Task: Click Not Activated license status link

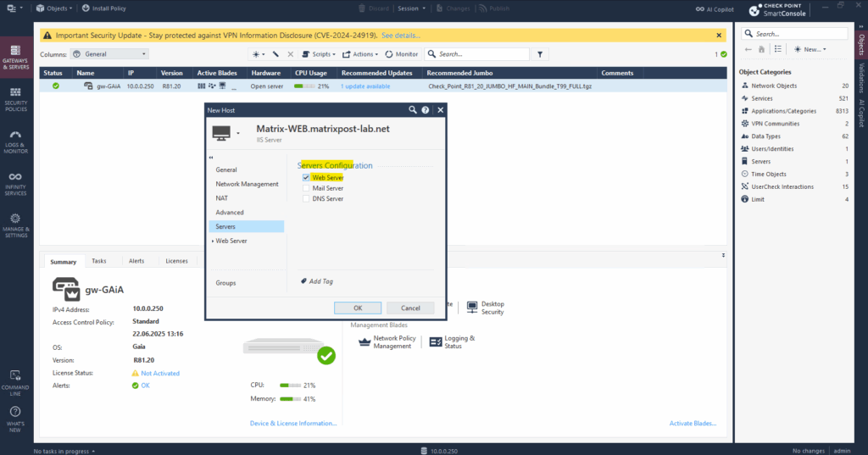Action: pos(160,374)
